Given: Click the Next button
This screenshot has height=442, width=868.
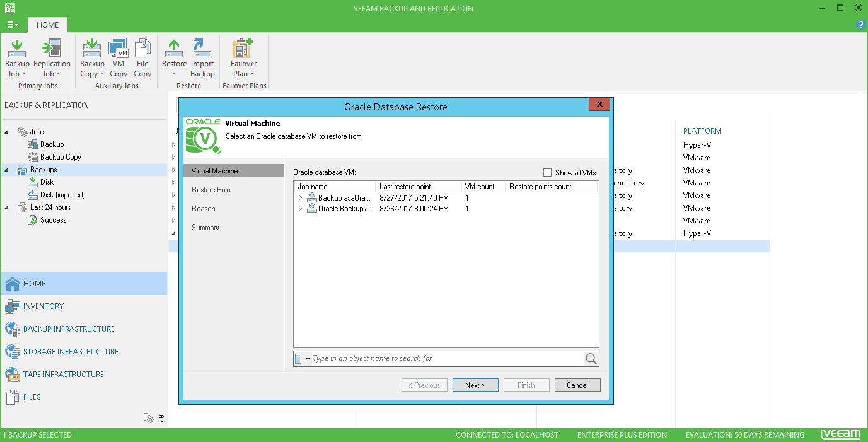Looking at the screenshot, I should pos(475,385).
